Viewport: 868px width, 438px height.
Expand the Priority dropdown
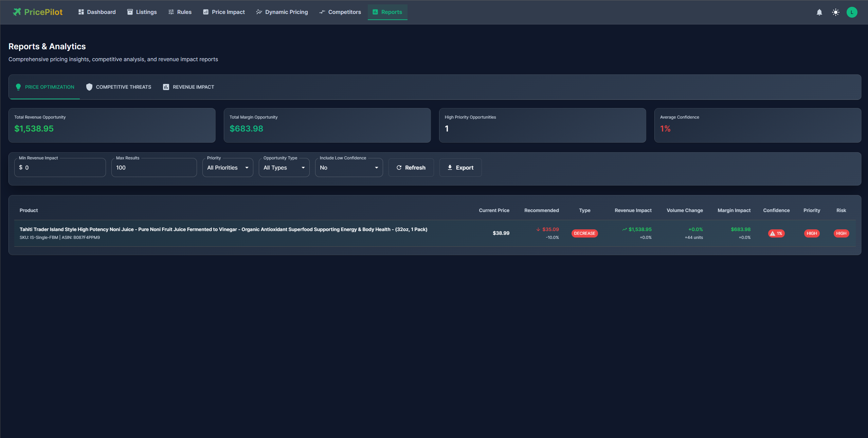228,168
